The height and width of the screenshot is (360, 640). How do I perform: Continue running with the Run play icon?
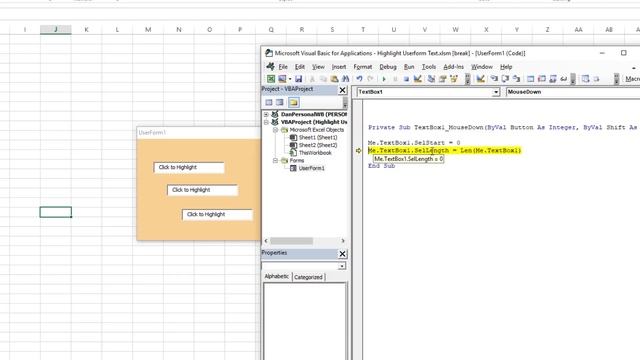pyautogui.click(x=384, y=79)
